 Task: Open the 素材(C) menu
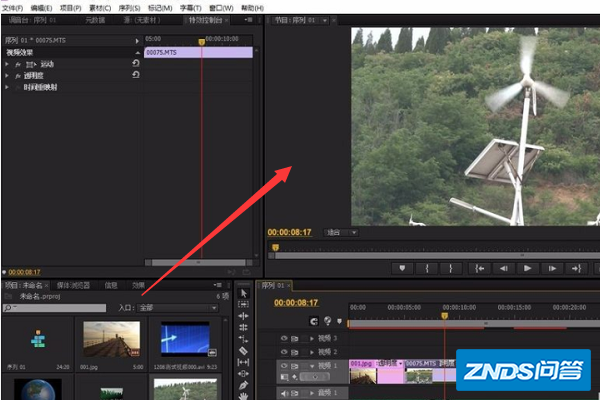[100, 8]
